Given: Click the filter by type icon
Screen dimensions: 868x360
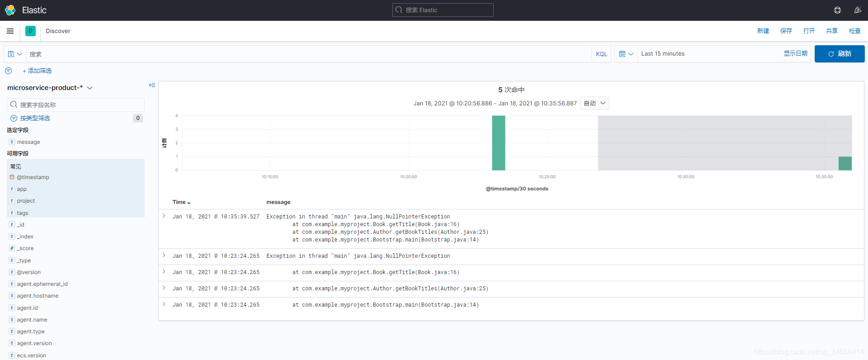Looking at the screenshot, I should (14, 118).
